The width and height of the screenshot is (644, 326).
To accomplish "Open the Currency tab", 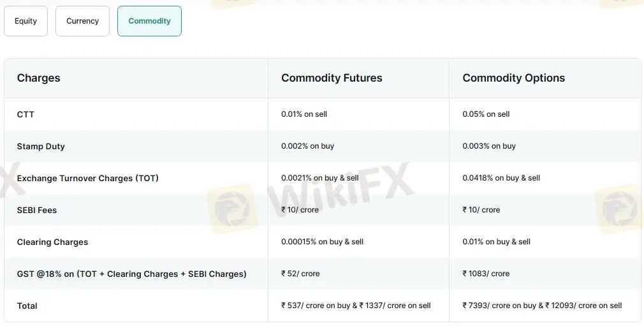I will [x=82, y=21].
